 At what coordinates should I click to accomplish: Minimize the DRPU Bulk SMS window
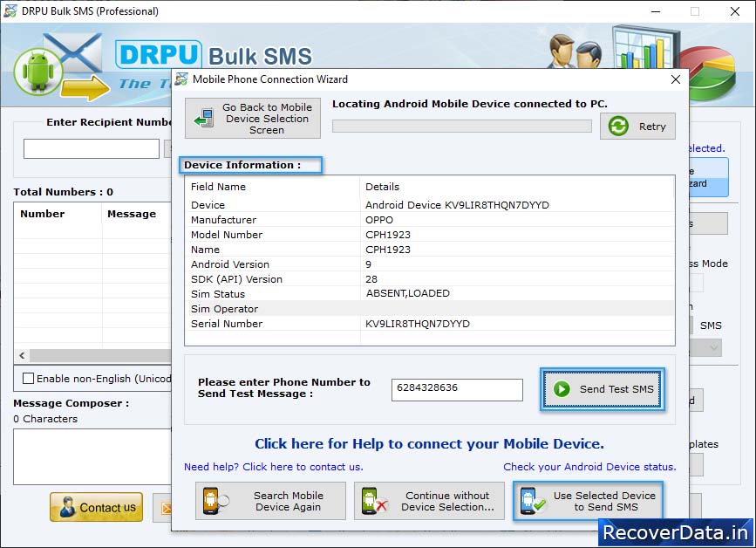tap(656, 11)
